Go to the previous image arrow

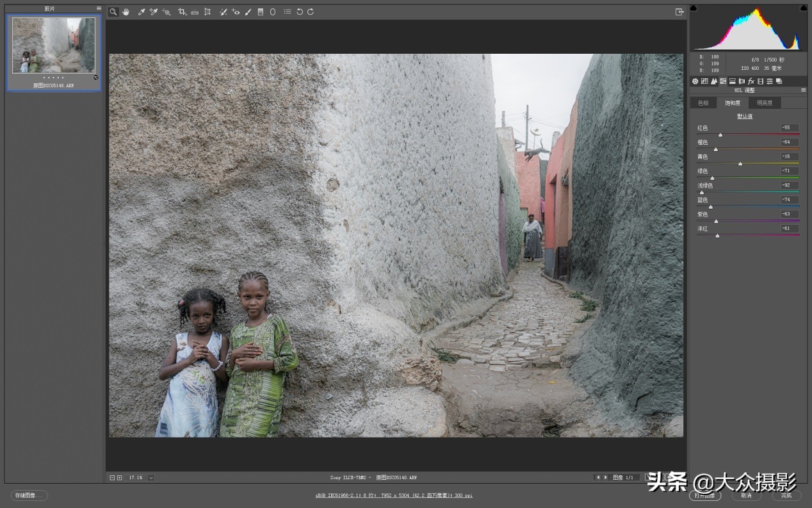click(x=598, y=477)
